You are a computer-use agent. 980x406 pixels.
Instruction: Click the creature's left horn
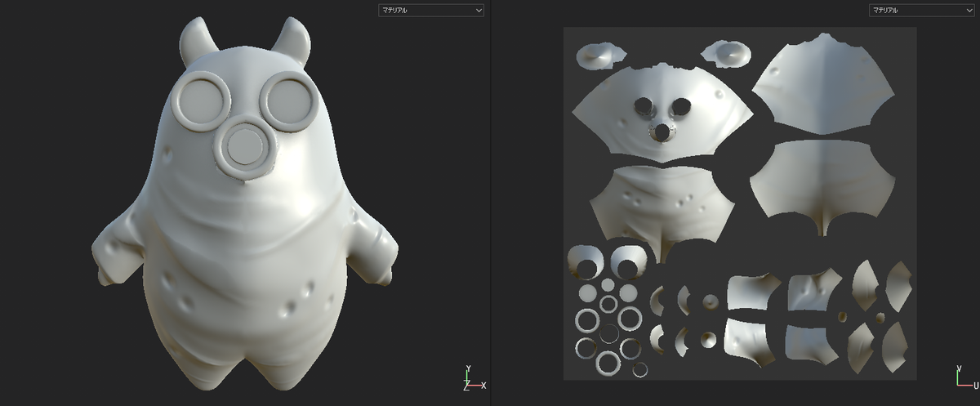coord(194,41)
